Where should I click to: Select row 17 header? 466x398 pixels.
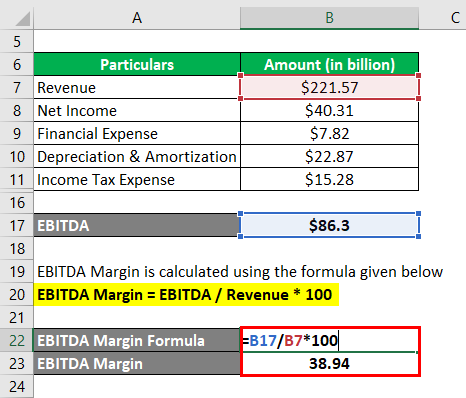(17, 225)
